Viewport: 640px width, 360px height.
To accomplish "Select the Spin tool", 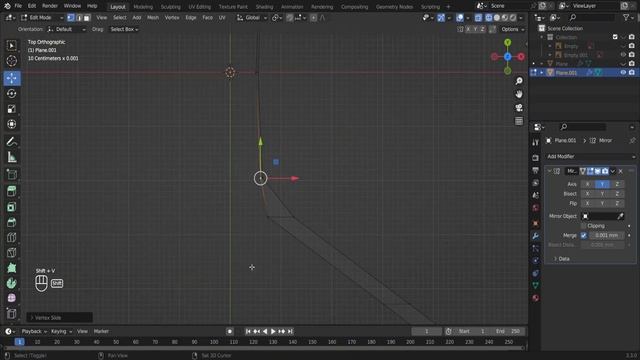I will pos(11,283).
